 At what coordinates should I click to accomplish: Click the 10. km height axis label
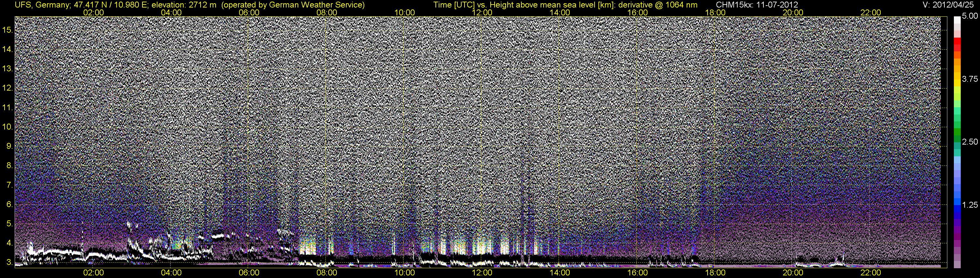(x=8, y=127)
